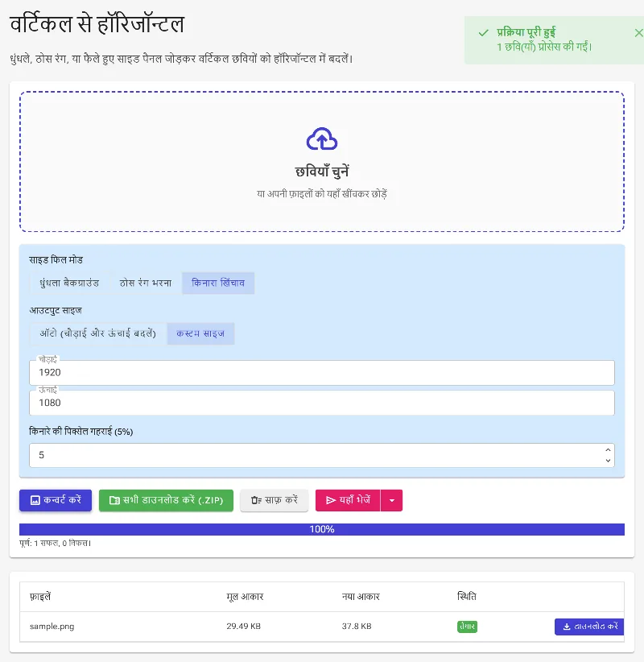Click the 100% progress bar
The width and height of the screenshot is (644, 662).
click(x=321, y=529)
